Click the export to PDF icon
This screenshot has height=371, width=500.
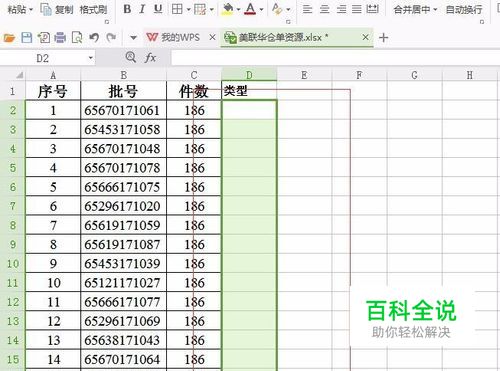pyautogui.click(x=43, y=38)
